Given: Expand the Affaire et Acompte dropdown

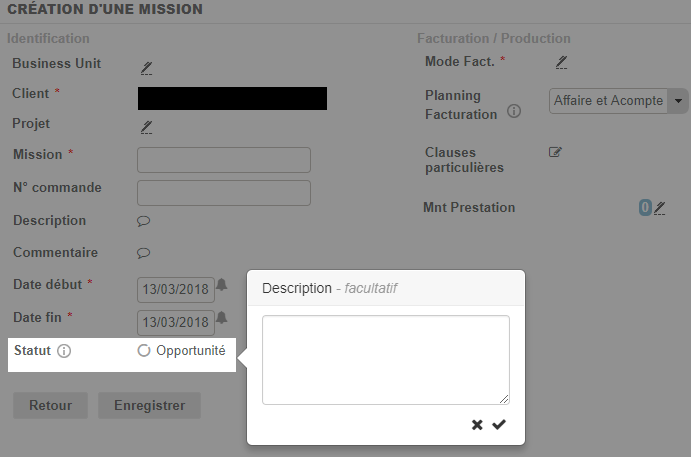Looking at the screenshot, I should point(680,101).
